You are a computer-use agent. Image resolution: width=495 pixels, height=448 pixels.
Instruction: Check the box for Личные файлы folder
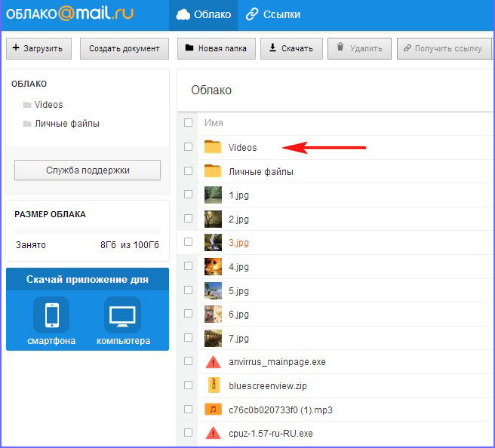(188, 170)
